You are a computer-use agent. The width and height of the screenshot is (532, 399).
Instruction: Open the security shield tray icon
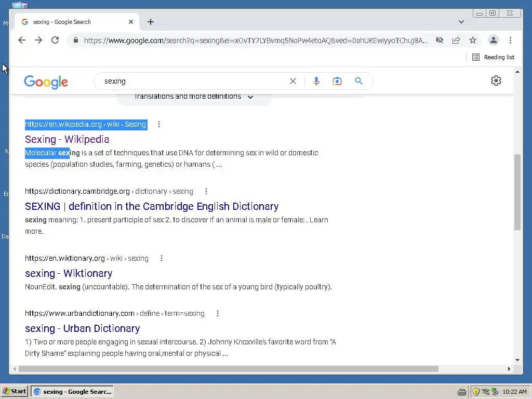coord(476,392)
